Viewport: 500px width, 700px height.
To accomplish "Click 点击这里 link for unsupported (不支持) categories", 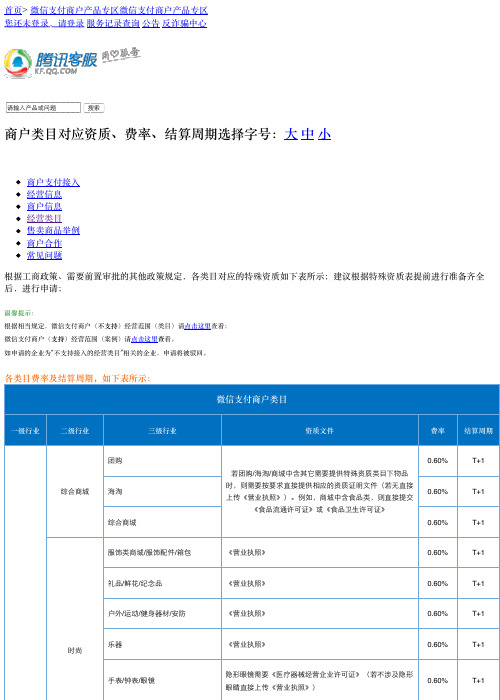I will [x=197, y=326].
